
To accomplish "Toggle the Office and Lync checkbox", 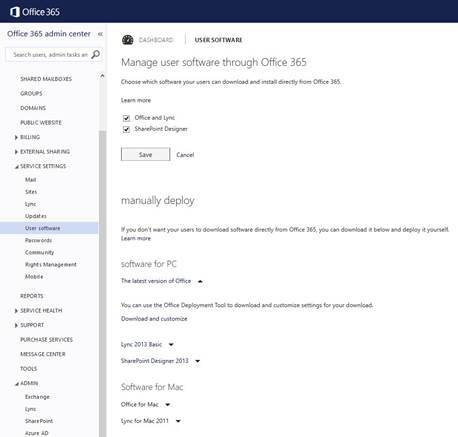I will click(126, 118).
